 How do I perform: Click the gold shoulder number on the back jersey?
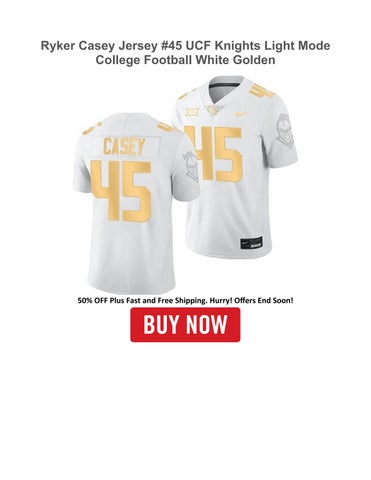164,126
